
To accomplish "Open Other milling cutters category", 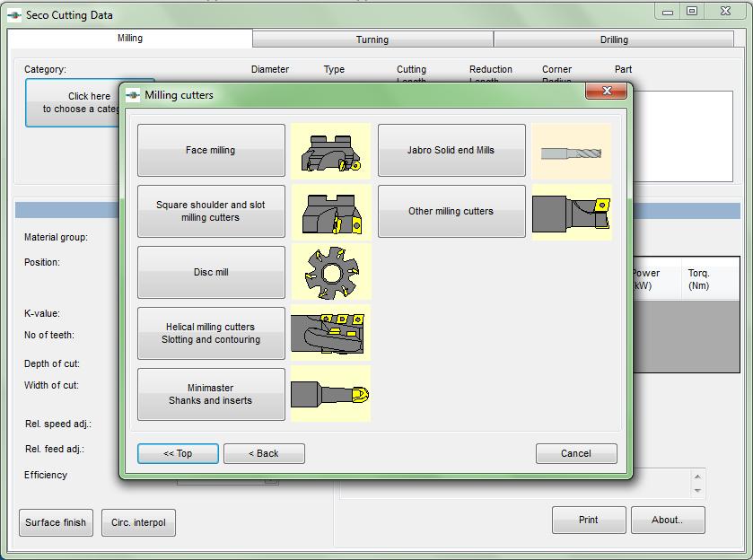I will coord(451,211).
